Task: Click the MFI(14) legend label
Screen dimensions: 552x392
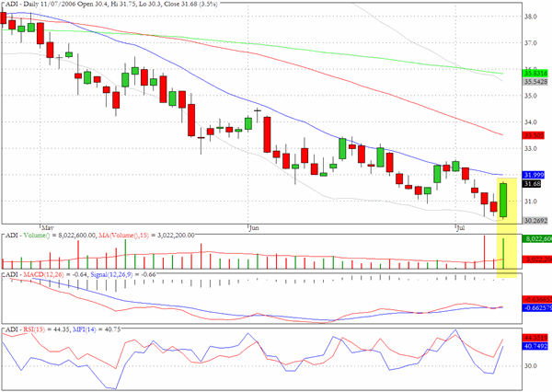Action: click(85, 329)
